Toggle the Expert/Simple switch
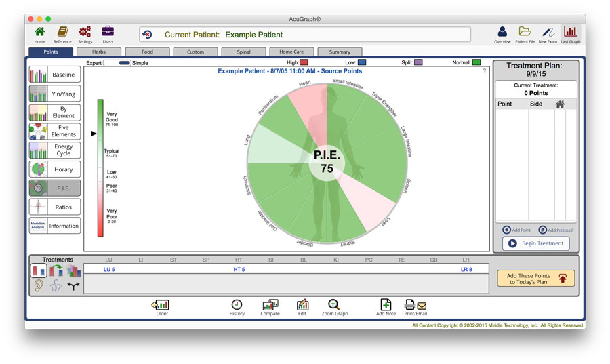610x364 pixels. [117, 62]
